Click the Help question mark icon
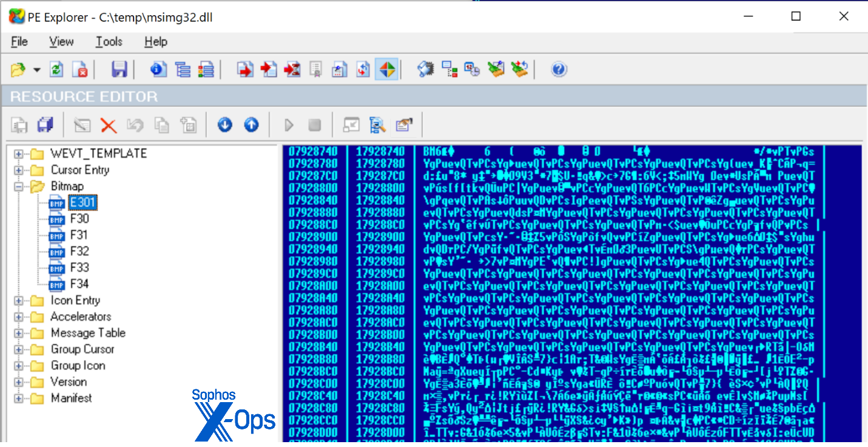The height and width of the screenshot is (447, 868). 559,69
